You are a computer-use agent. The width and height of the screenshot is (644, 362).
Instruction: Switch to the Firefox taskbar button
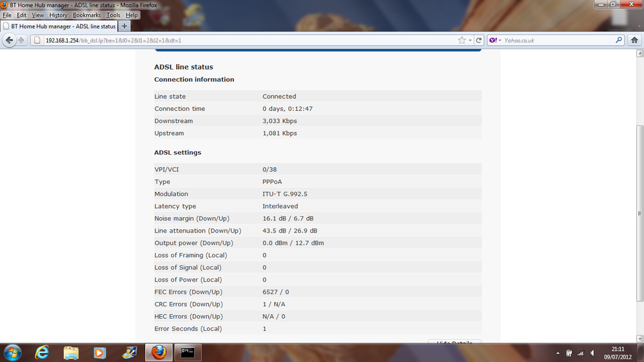pyautogui.click(x=159, y=352)
